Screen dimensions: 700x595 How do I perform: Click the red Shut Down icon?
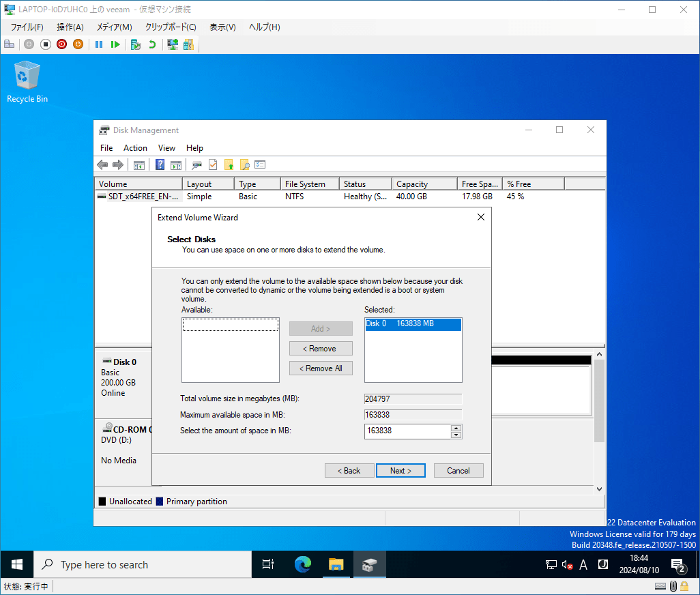click(x=61, y=44)
